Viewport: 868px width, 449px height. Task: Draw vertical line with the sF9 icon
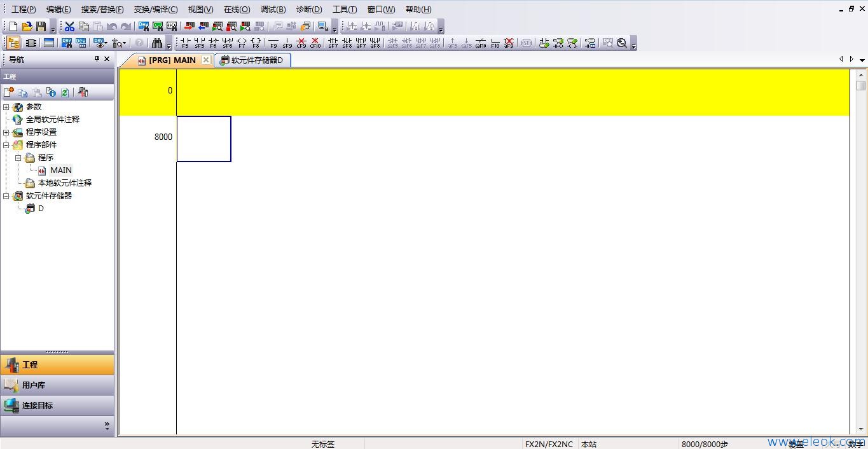click(x=287, y=43)
